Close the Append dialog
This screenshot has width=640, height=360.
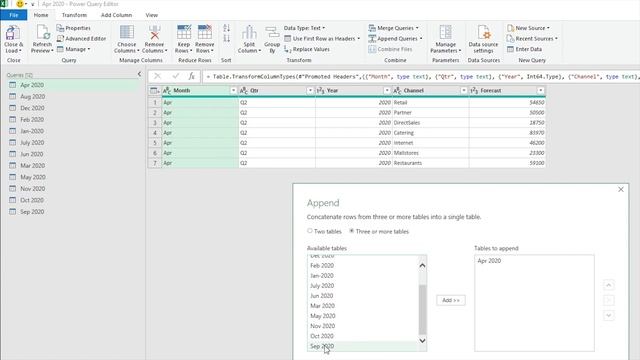coord(621,189)
